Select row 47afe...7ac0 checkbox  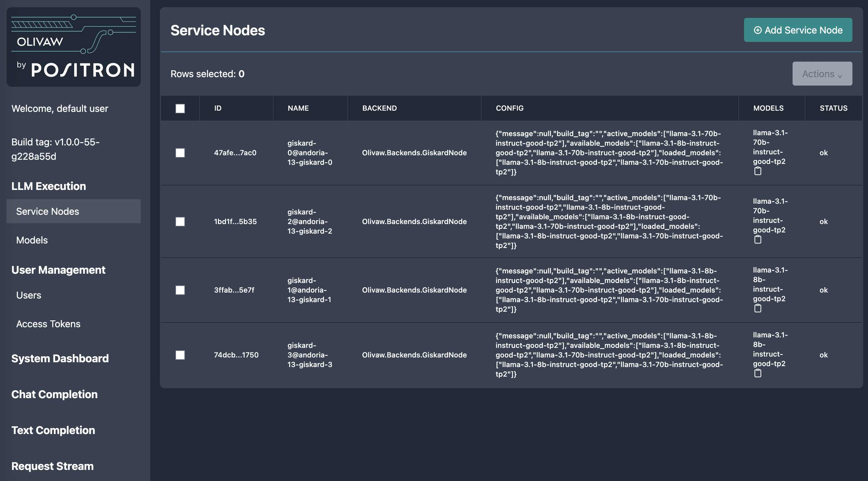(180, 153)
